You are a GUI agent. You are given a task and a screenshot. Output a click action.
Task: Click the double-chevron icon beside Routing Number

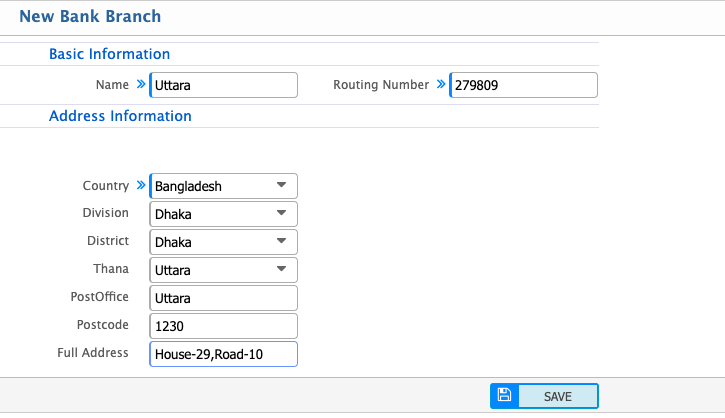pos(441,85)
